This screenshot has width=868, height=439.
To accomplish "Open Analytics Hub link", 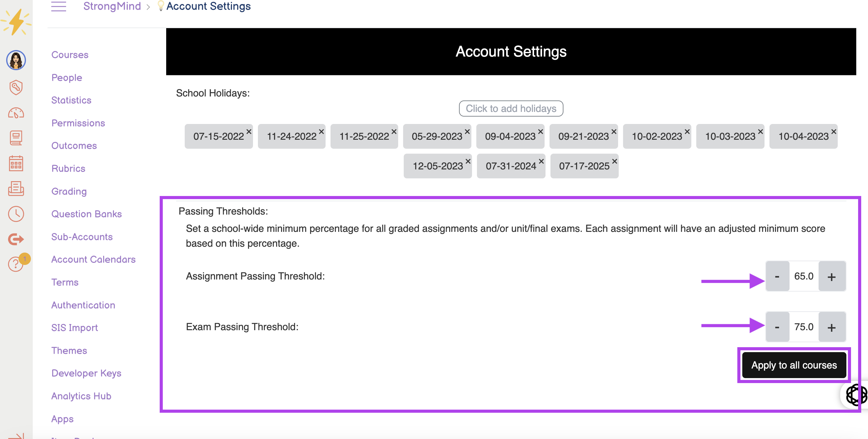I will (81, 396).
